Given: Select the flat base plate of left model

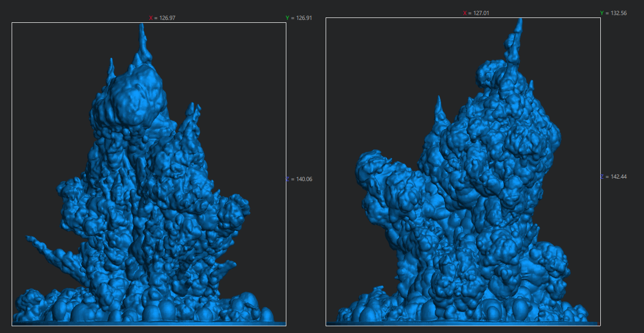Looking at the screenshot, I should (x=146, y=323).
